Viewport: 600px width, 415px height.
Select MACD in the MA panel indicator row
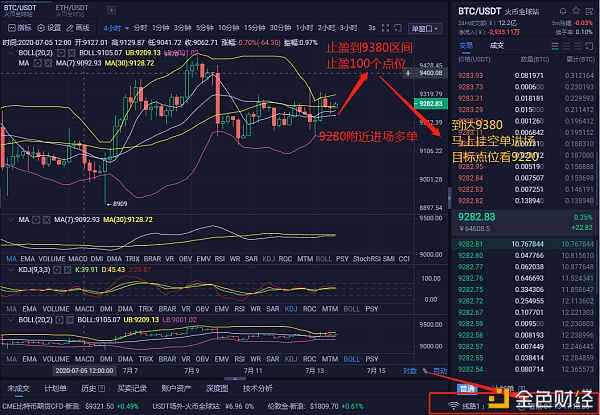point(77,259)
